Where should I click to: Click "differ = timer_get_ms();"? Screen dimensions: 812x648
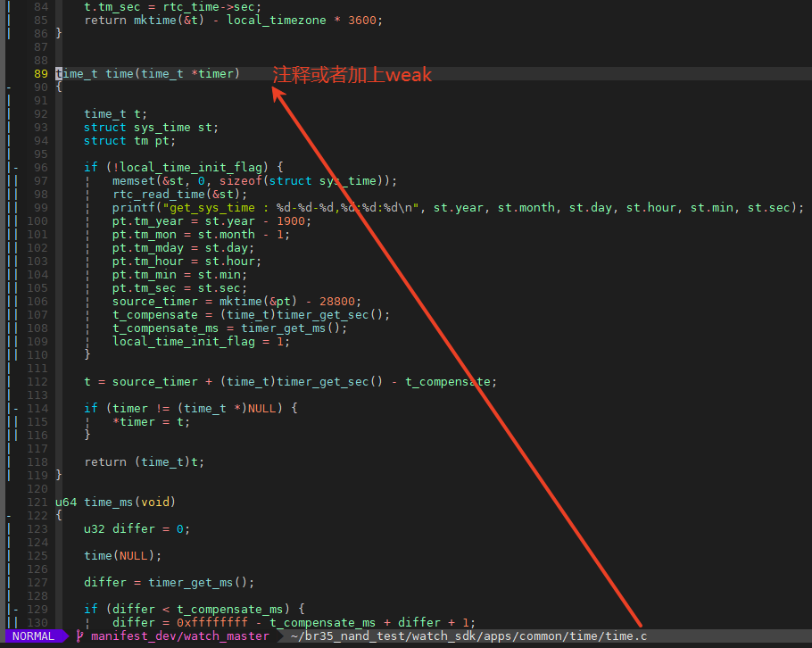[x=170, y=583]
